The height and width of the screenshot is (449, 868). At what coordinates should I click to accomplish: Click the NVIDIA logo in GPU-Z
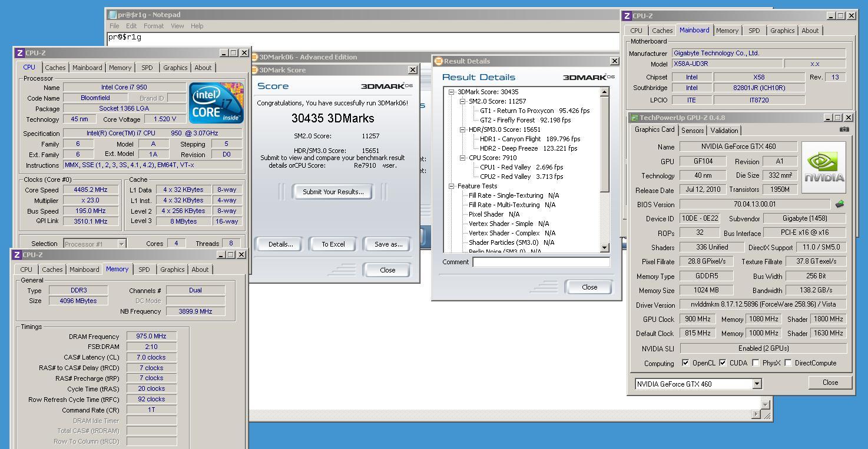(824, 168)
